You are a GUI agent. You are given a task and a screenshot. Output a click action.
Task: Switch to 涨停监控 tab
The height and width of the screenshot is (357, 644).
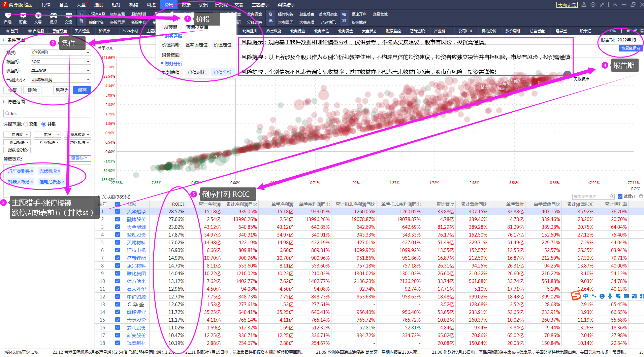click(393, 31)
